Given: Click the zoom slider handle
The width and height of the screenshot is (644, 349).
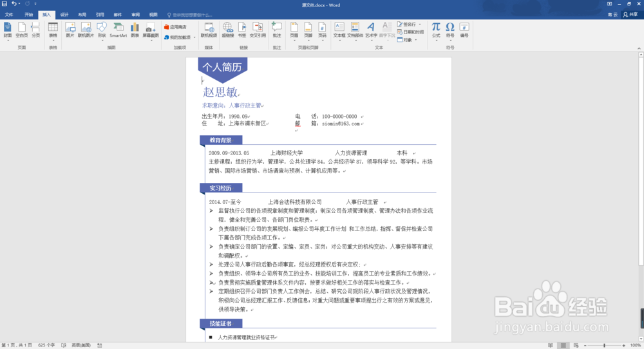Looking at the screenshot, I should coord(604,345).
